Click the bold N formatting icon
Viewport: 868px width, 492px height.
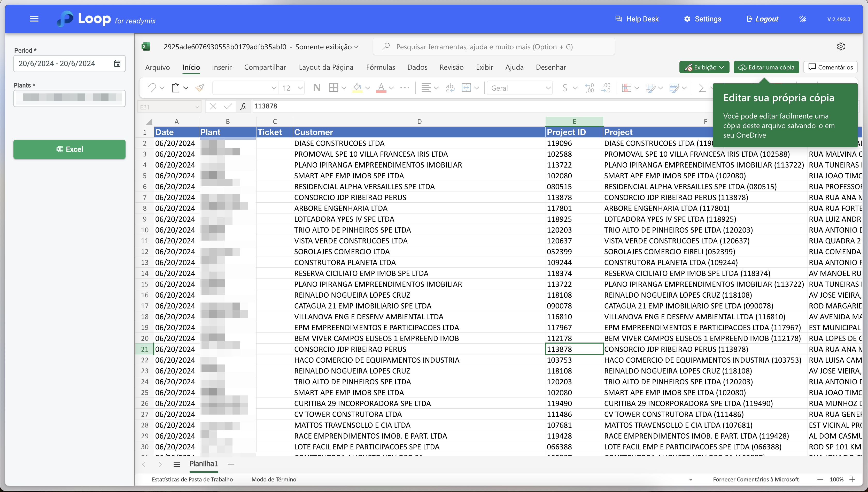coord(316,88)
